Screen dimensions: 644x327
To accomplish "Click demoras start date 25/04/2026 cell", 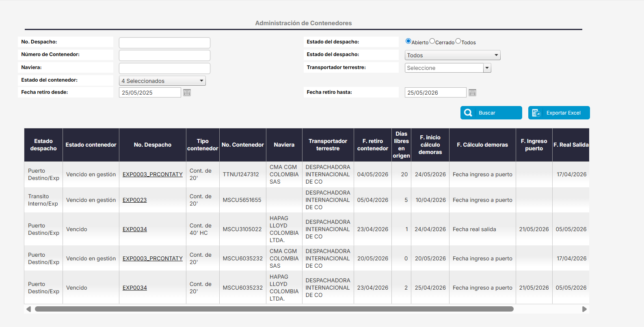I will point(430,288).
